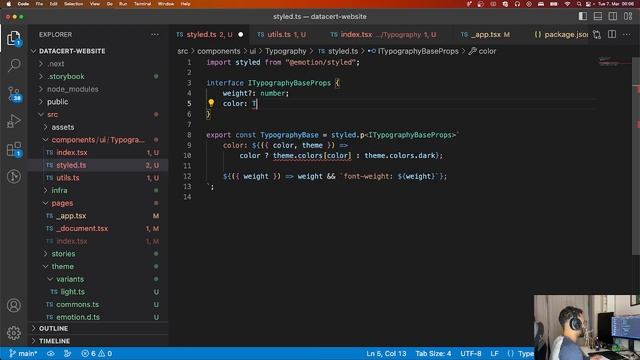The width and height of the screenshot is (640, 360).
Task: Open light.ts in variants folder
Action: pos(72,291)
